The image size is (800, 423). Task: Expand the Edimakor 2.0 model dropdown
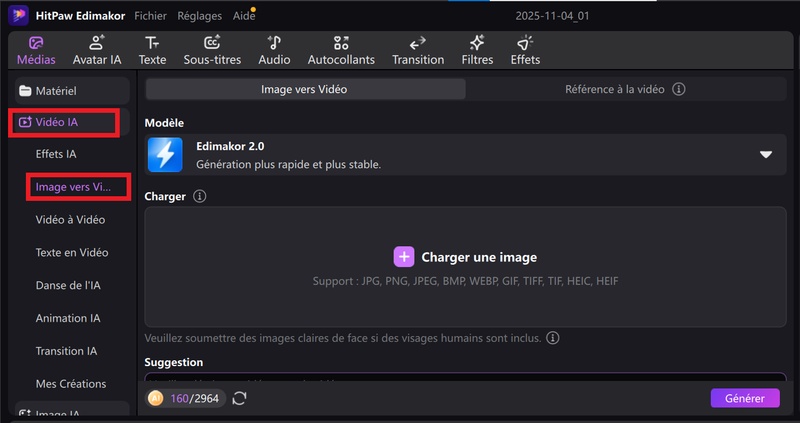(x=766, y=155)
